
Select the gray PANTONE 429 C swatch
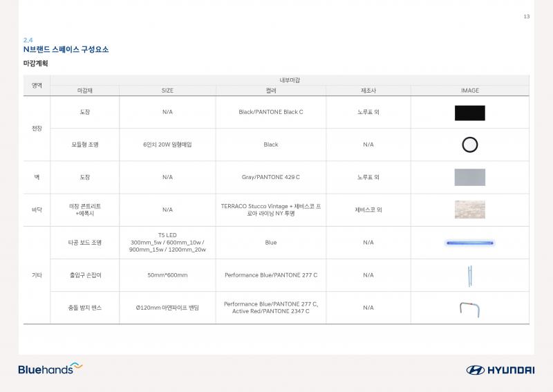[x=470, y=178]
